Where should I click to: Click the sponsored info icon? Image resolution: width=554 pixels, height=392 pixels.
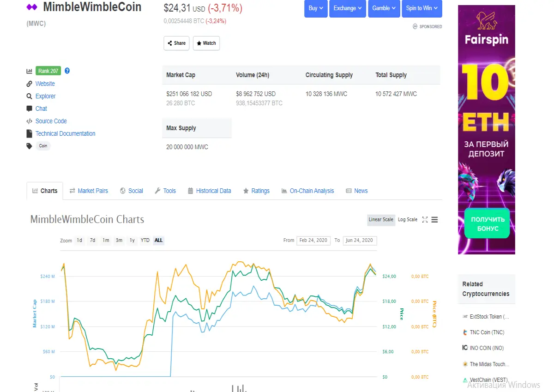[415, 26]
